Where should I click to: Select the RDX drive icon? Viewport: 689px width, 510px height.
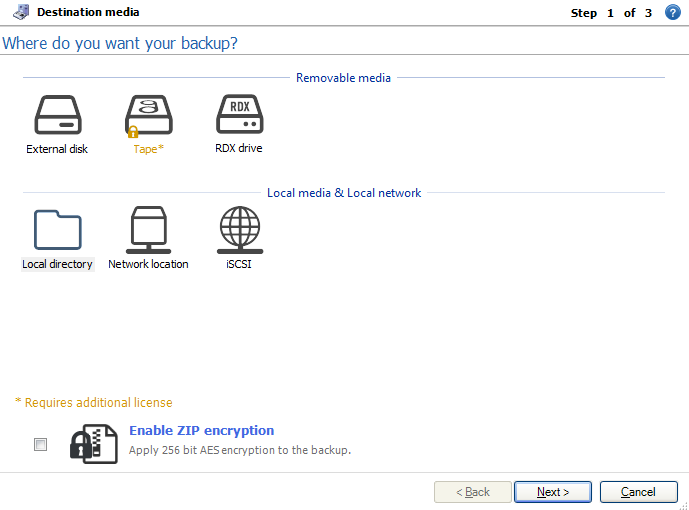pyautogui.click(x=239, y=114)
